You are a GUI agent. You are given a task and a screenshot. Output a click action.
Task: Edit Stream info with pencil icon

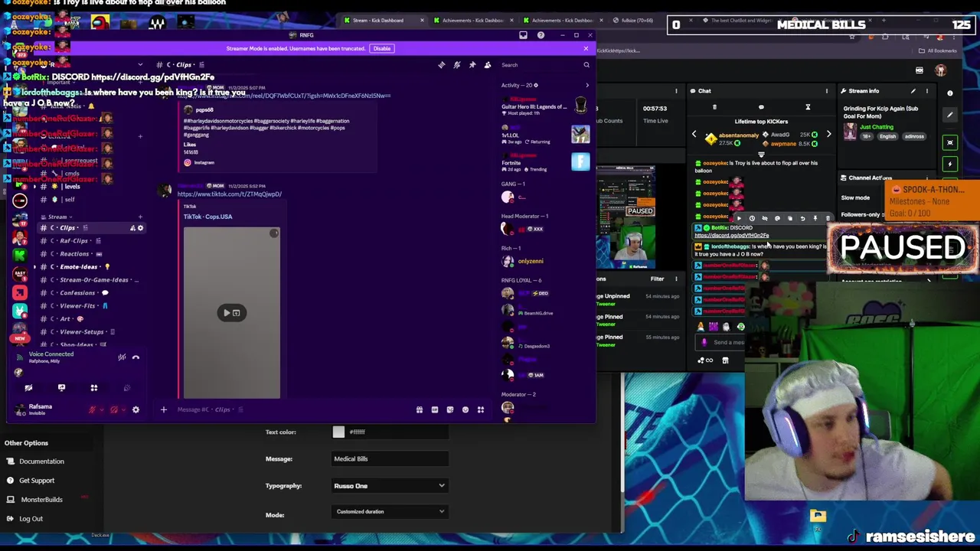pyautogui.click(x=913, y=91)
